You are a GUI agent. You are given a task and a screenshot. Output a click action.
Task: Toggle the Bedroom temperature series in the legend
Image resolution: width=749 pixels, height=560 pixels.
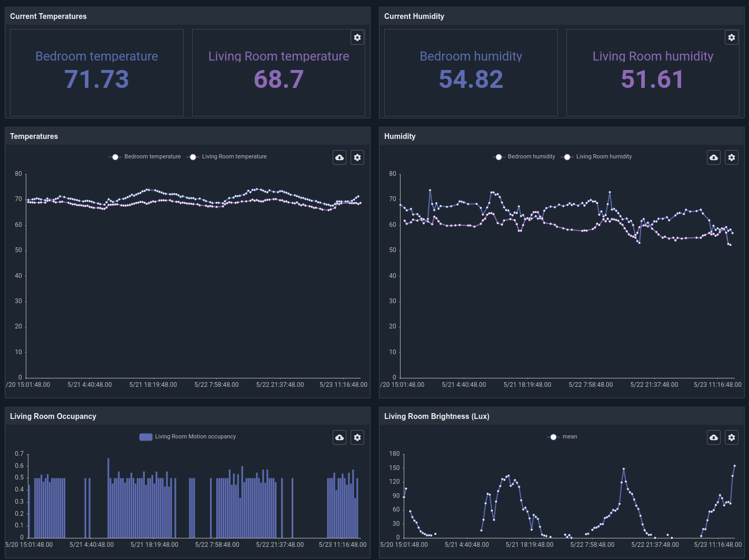[x=152, y=156]
